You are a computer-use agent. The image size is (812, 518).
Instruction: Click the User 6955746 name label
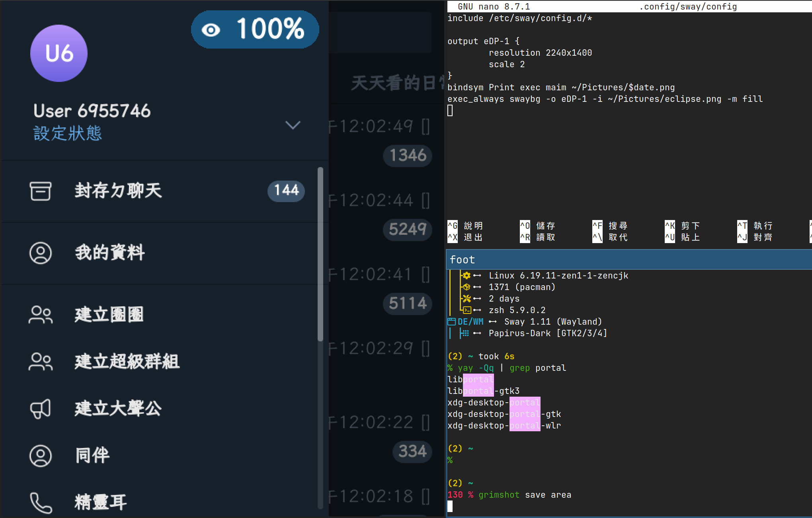point(92,111)
